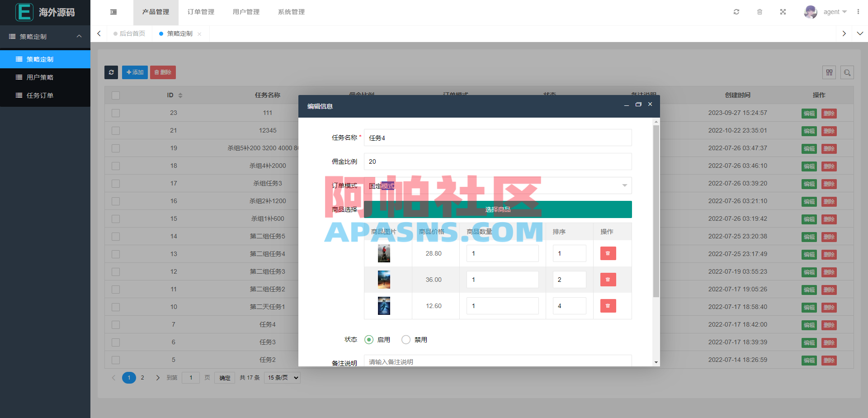
Task: Delete the 28.80 product row in the modal
Action: coord(608,253)
